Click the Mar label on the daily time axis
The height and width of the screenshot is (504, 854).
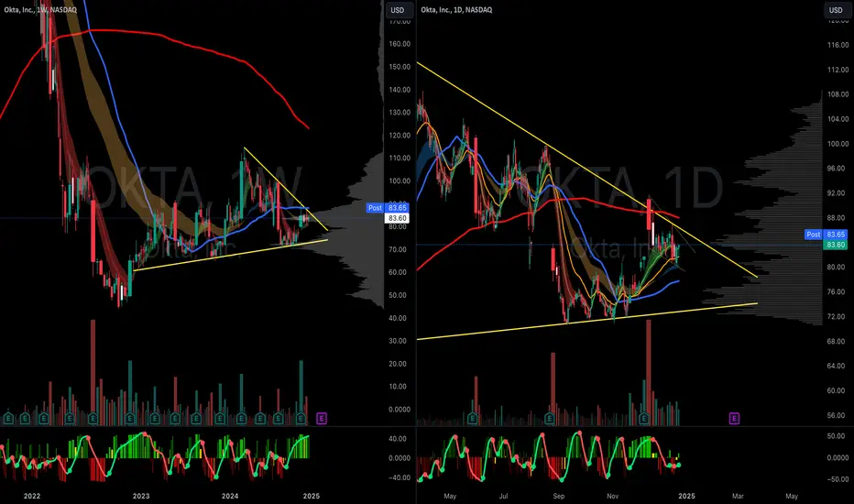click(738, 496)
